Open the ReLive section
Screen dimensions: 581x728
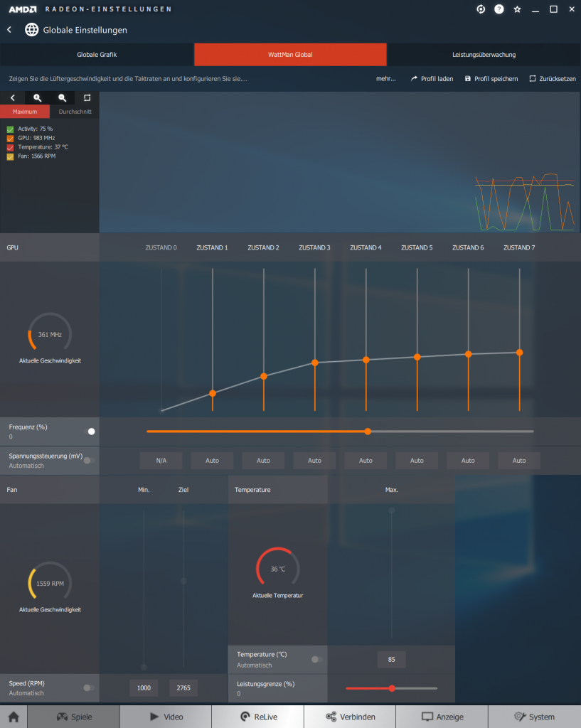click(x=257, y=717)
